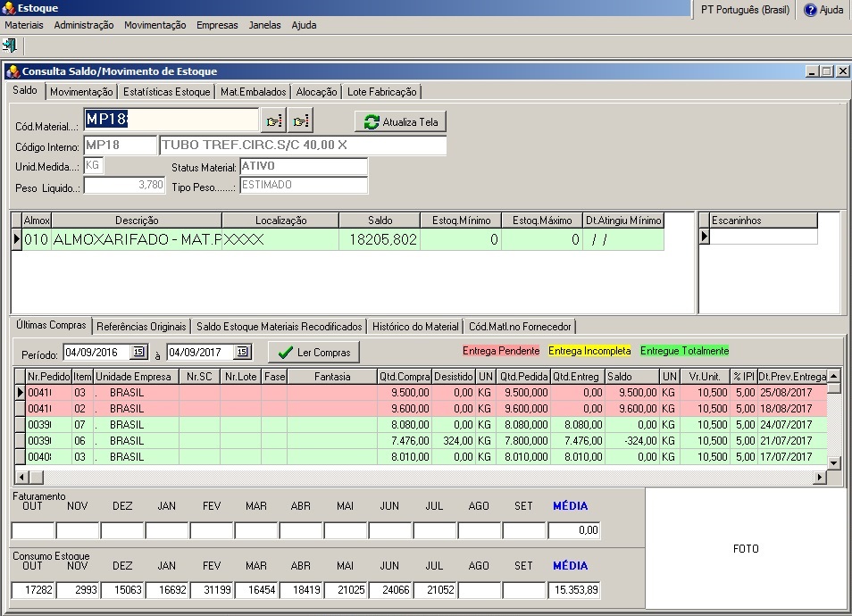Click the Consulta Saldo window title icon
Viewport: 852px width, 616px height.
tap(13, 71)
